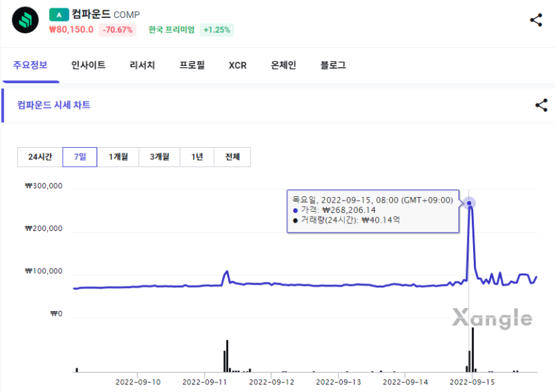This screenshot has width=555, height=392.
Task: Open the 온체인 tab
Action: tap(283, 65)
